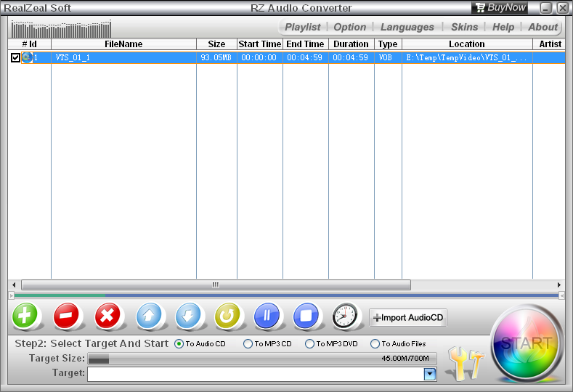This screenshot has height=392, width=573.
Task: Click the red minus remove button
Action: coord(68,317)
